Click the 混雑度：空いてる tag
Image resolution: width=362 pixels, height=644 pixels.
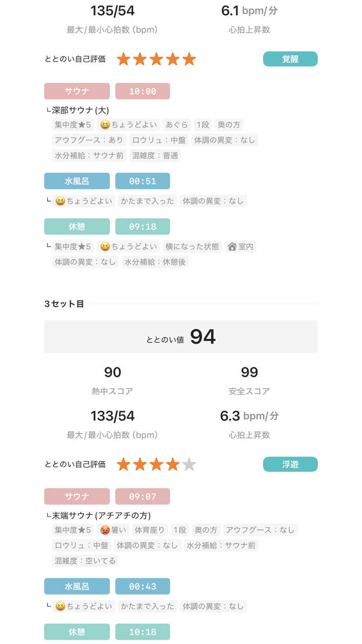tap(85, 561)
